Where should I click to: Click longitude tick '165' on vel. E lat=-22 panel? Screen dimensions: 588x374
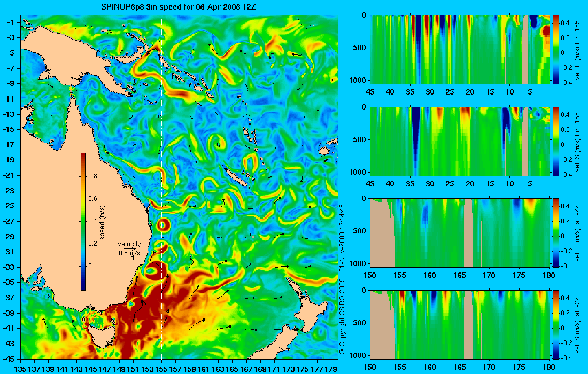(x=460, y=276)
